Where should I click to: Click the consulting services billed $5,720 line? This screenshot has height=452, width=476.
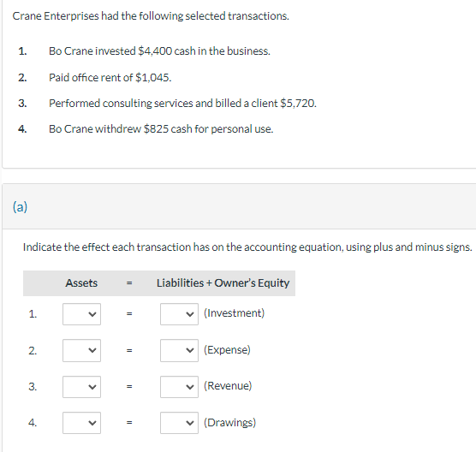(x=182, y=104)
